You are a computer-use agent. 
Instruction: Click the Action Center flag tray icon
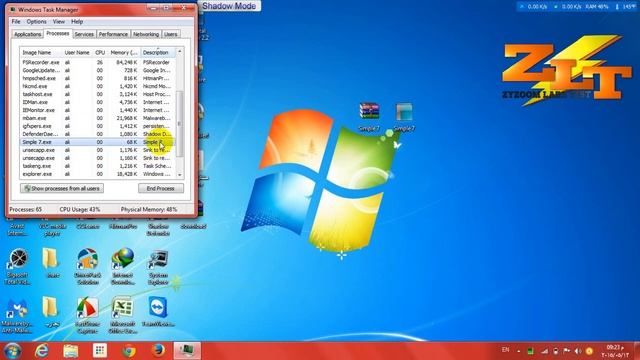pos(567,351)
